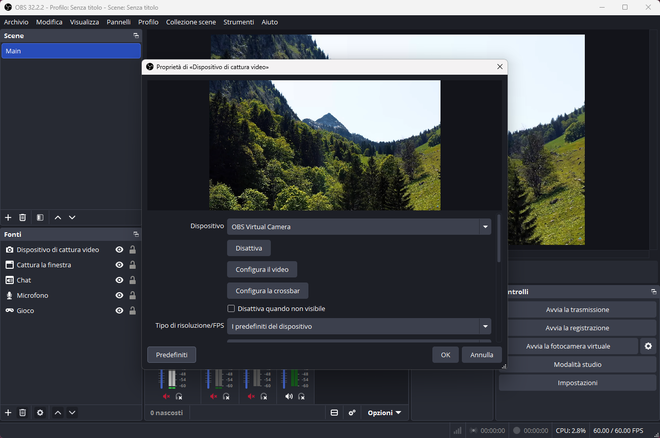Screen dimensions: 660x438
Task: Click the headphone monitoring icon in the rightmost mixer channel
Action: click(x=301, y=396)
